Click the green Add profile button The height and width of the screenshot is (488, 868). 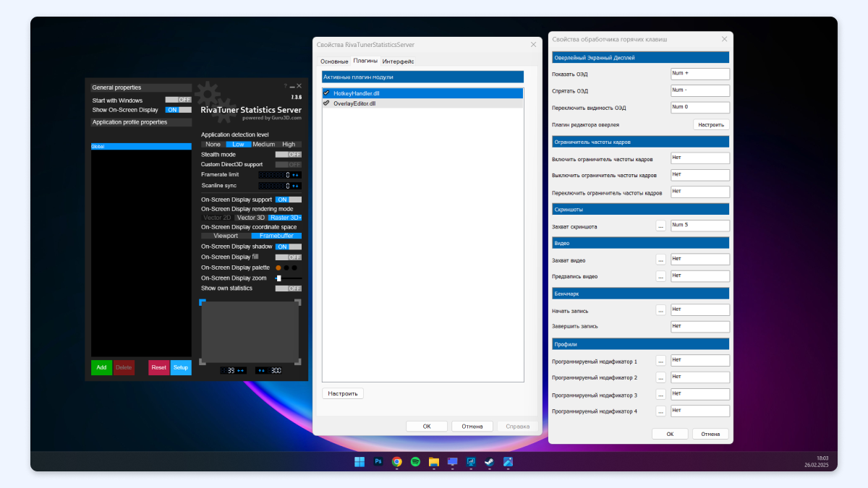[x=101, y=367]
